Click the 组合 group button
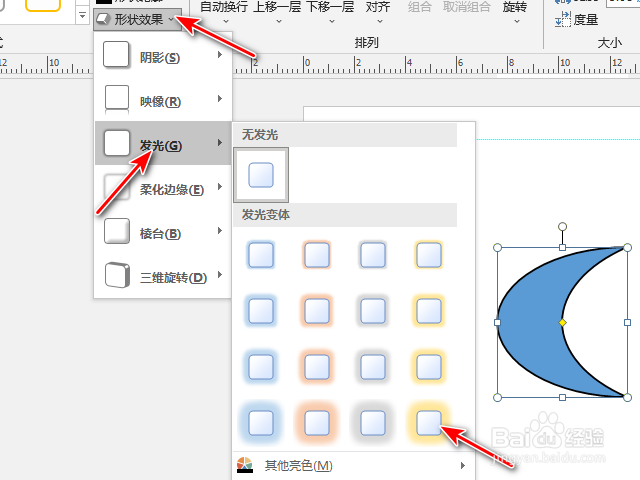The width and height of the screenshot is (640, 480). pos(420,7)
